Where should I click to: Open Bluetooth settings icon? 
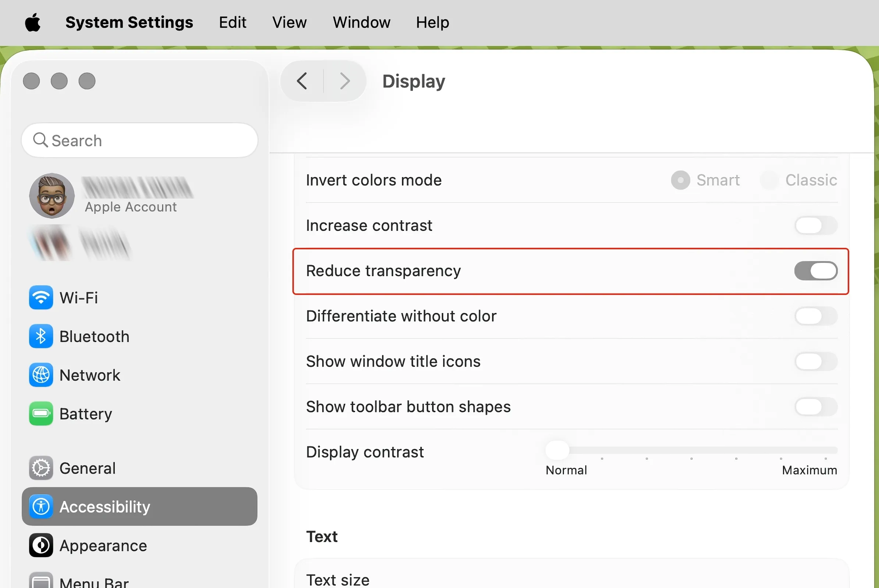click(41, 336)
